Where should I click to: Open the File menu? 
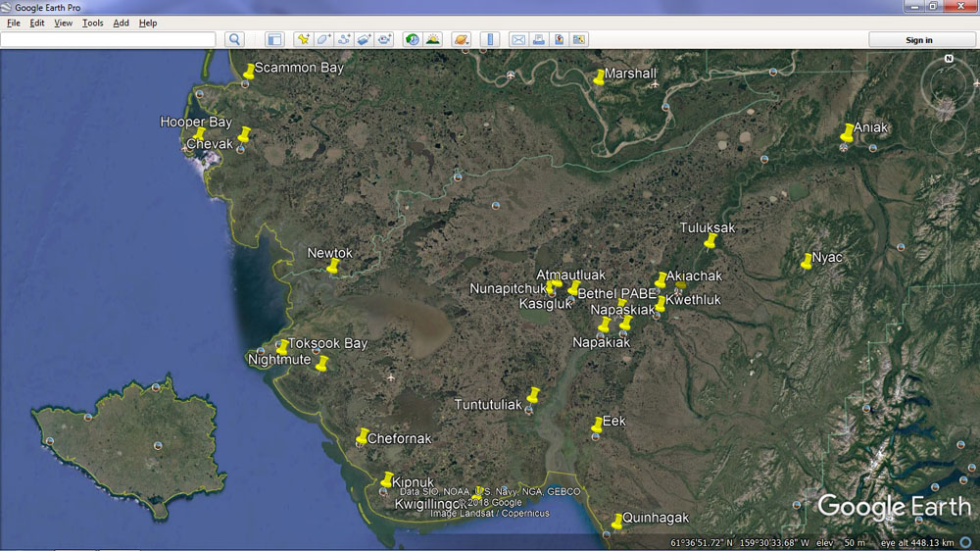click(13, 24)
